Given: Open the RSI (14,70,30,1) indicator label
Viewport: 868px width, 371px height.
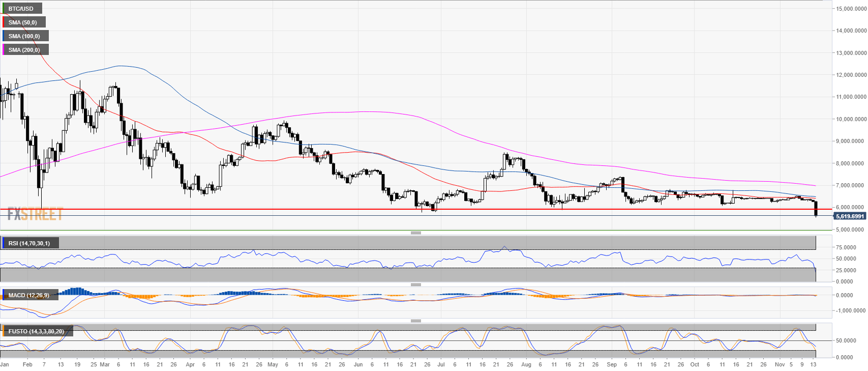Looking at the screenshot, I should click(x=29, y=243).
